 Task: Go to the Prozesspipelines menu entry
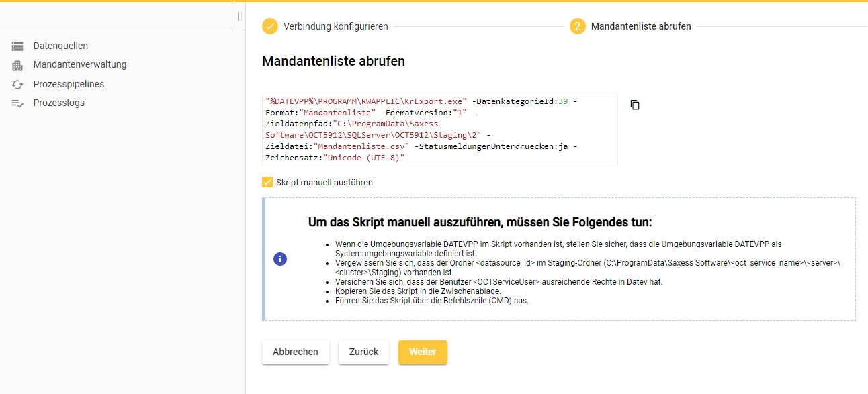69,85
